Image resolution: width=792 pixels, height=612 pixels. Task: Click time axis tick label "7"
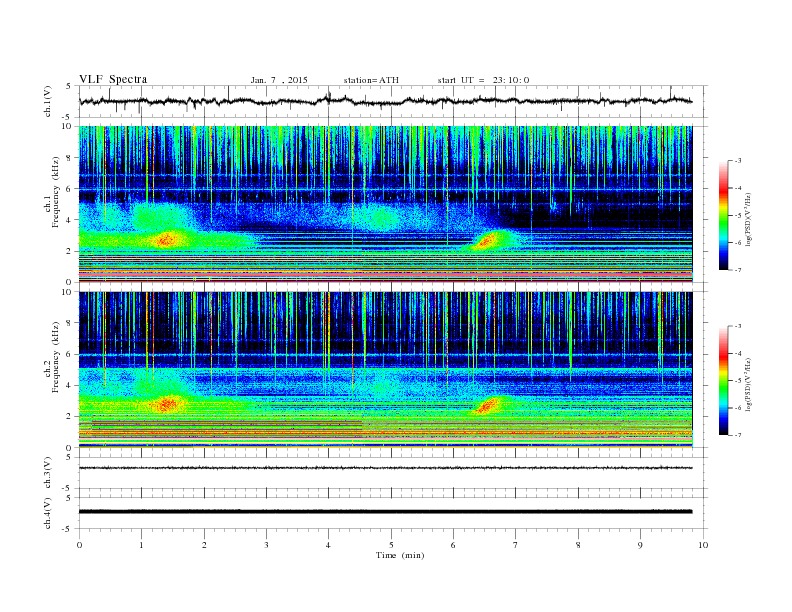click(516, 545)
